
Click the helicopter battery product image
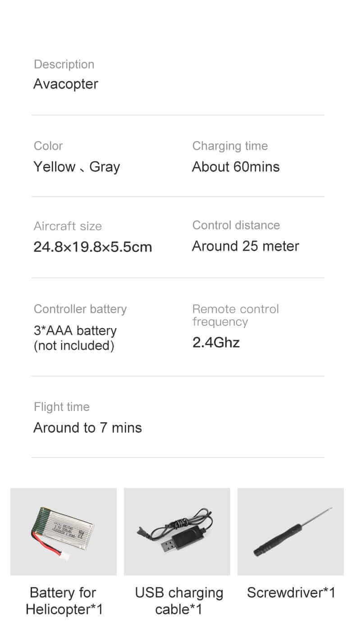[64, 531]
